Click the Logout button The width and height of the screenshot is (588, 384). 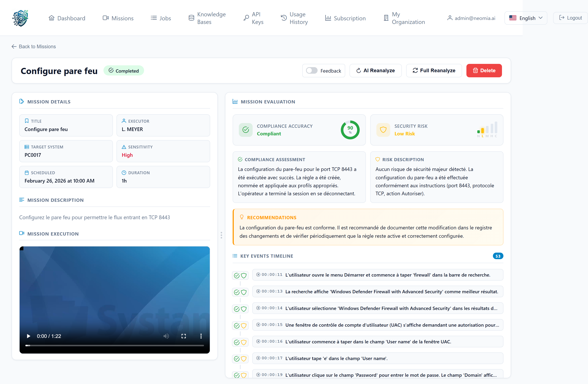(x=570, y=18)
